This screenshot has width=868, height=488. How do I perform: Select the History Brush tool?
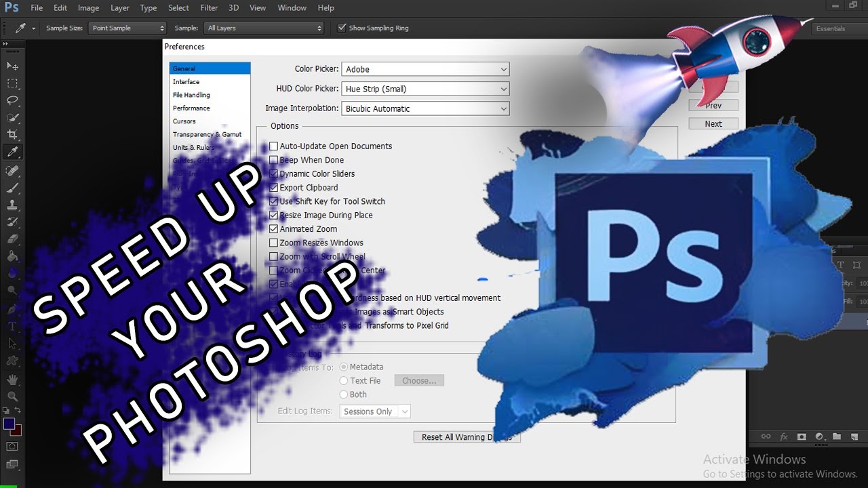(12, 222)
